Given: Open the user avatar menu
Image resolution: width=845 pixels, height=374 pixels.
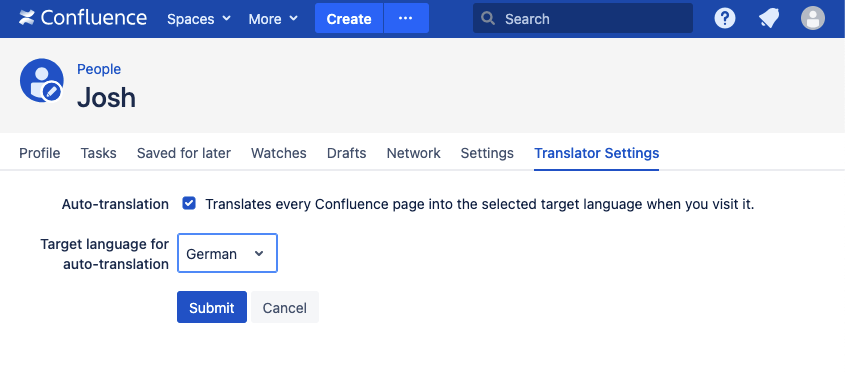Looking at the screenshot, I should point(813,18).
